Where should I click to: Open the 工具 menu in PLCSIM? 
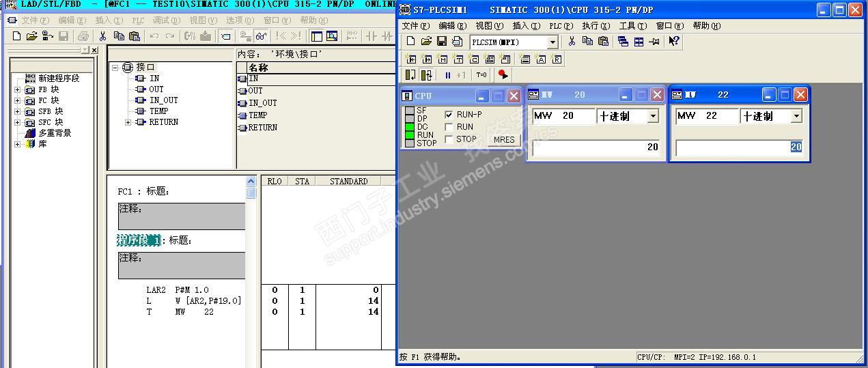coord(632,26)
